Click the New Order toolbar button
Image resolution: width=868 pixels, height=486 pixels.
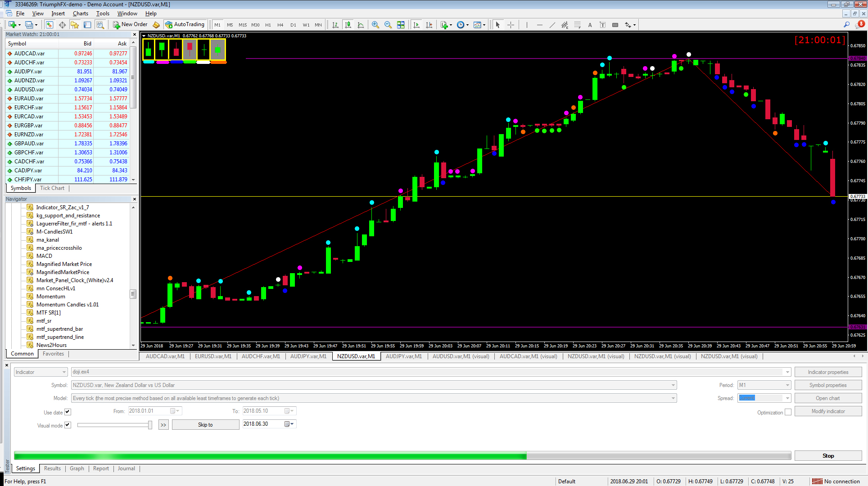tap(130, 25)
